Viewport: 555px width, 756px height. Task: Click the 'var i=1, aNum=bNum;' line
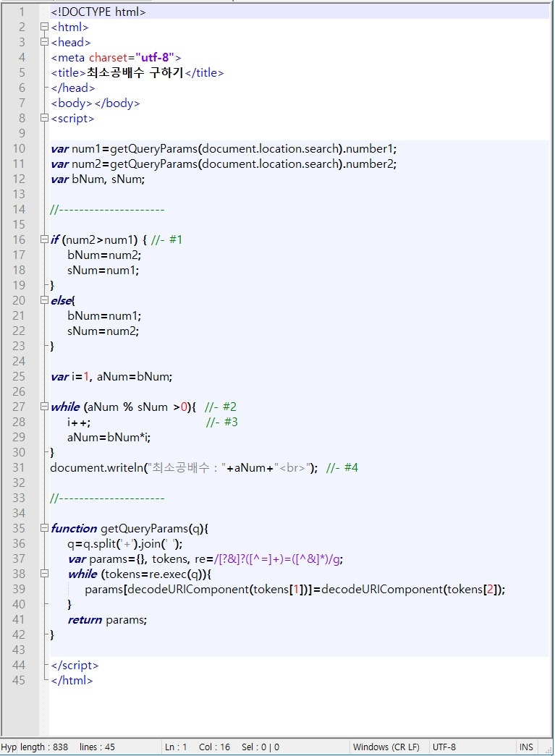pos(111,377)
